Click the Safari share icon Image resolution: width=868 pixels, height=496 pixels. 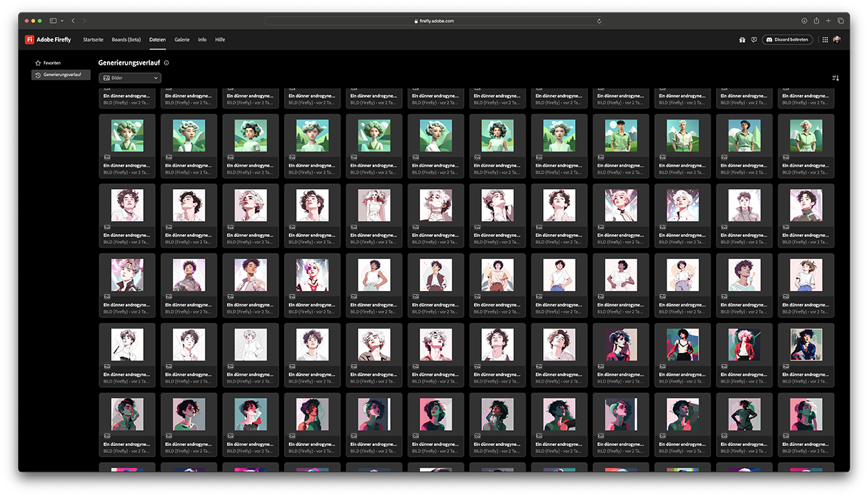pos(817,21)
